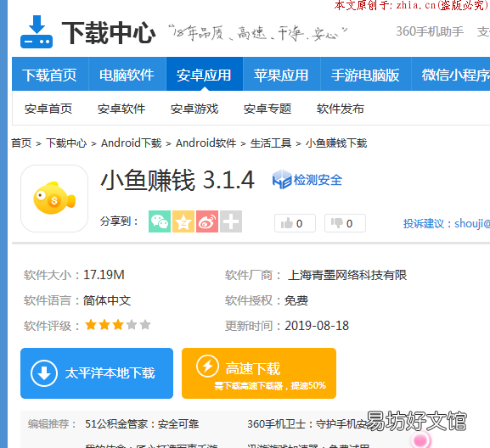
Task: Share to Qzone star icon
Action: click(183, 221)
